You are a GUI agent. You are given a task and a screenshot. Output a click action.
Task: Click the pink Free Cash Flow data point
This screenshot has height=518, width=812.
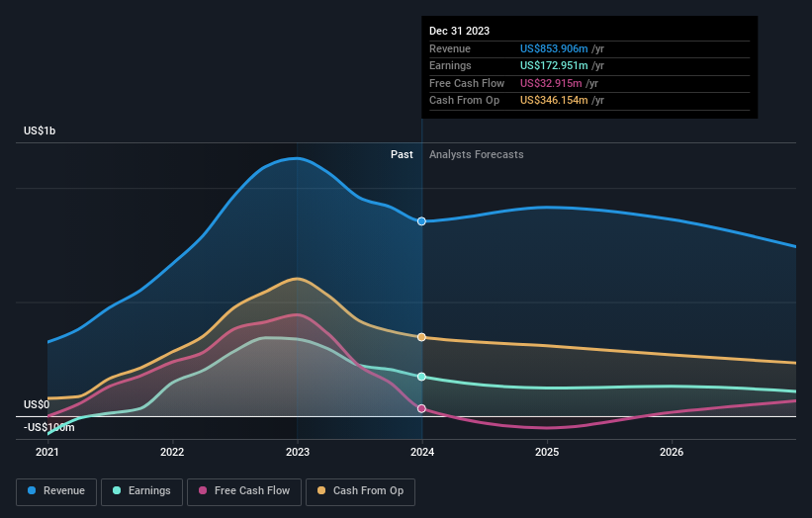[x=421, y=409]
